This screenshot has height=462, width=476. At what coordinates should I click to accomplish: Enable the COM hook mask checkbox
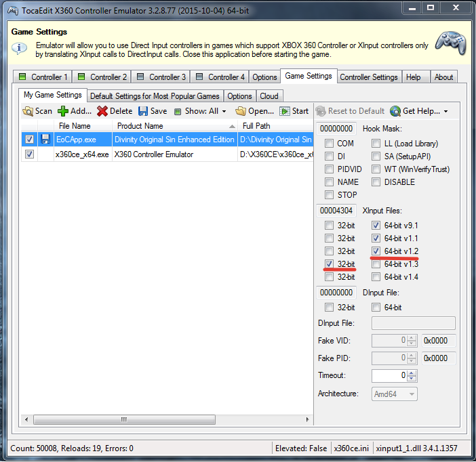[x=329, y=143]
